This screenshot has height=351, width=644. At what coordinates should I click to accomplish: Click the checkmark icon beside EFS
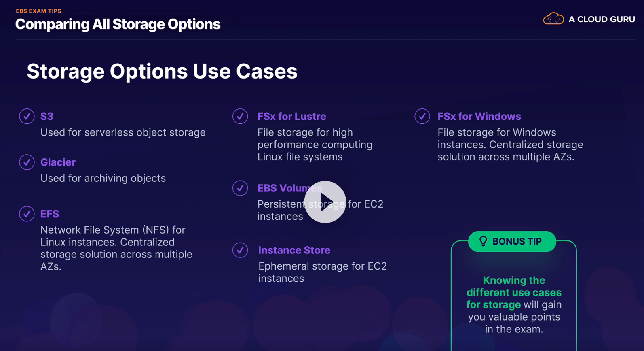click(x=27, y=214)
